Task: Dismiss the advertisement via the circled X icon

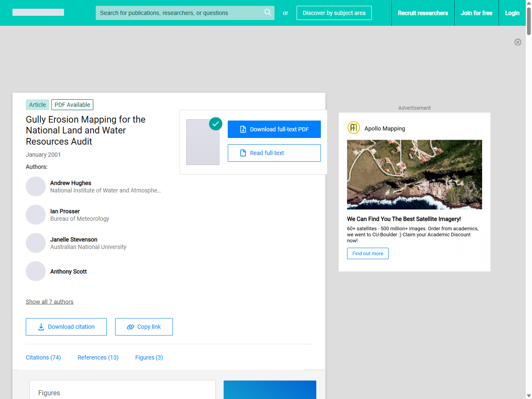Action: click(518, 42)
